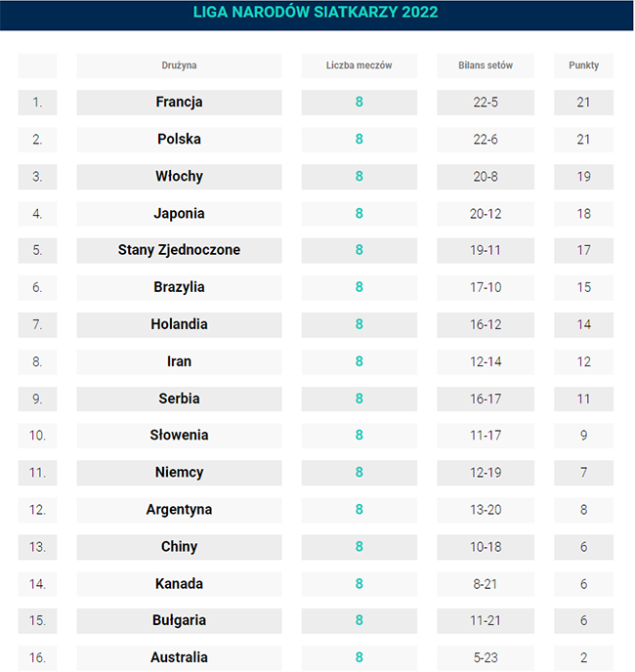Click the Włochy team name

click(179, 177)
